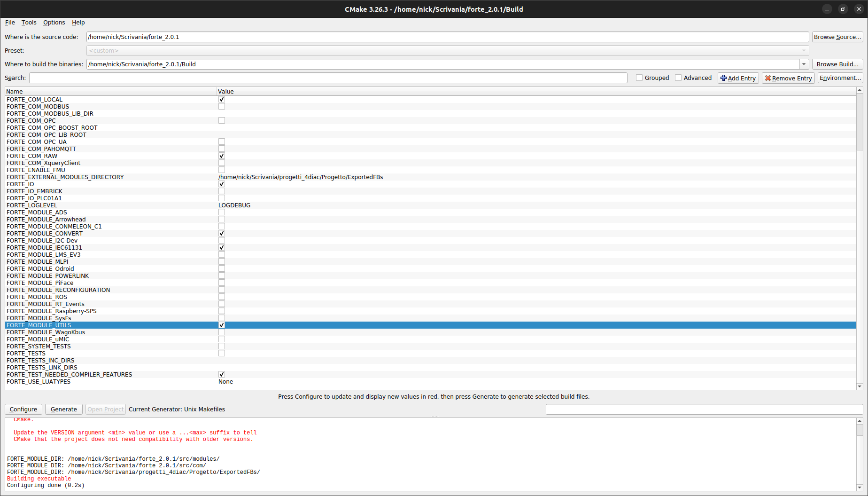
Task: Select the FORTE_COM_OPC_LIB_ROOT row
Action: click(x=431, y=134)
